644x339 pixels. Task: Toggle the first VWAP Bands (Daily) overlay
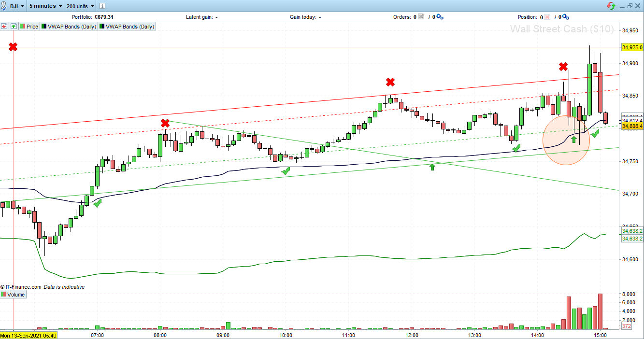pos(69,27)
